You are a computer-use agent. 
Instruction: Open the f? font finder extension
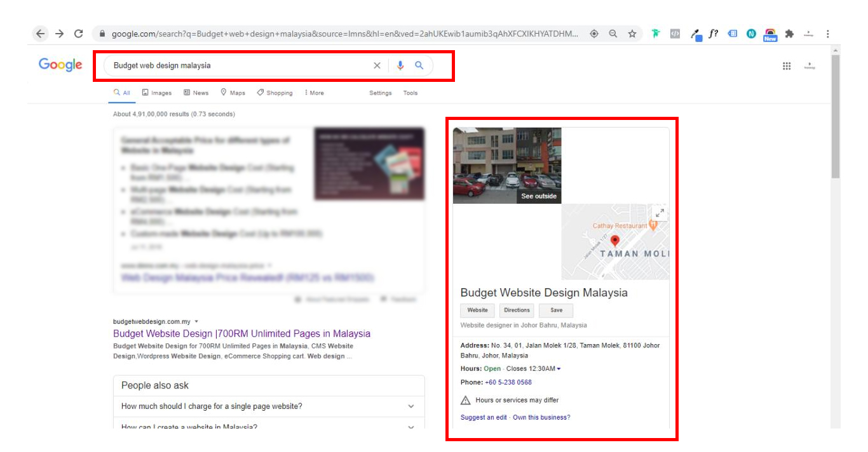coord(714,34)
